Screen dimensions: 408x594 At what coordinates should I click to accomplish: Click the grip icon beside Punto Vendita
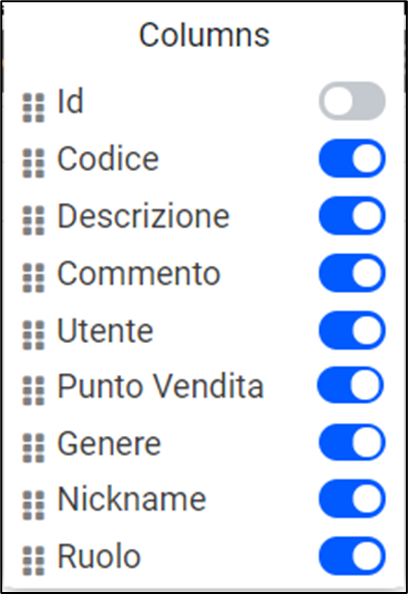(34, 391)
